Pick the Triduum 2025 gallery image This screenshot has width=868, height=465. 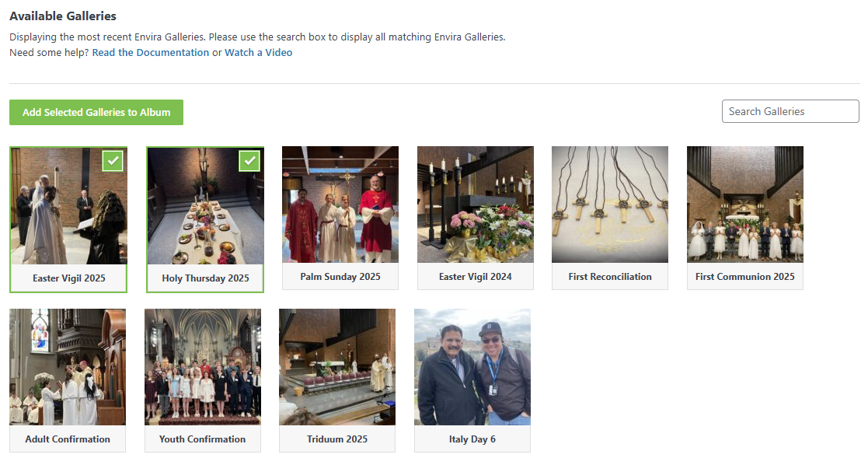click(337, 367)
